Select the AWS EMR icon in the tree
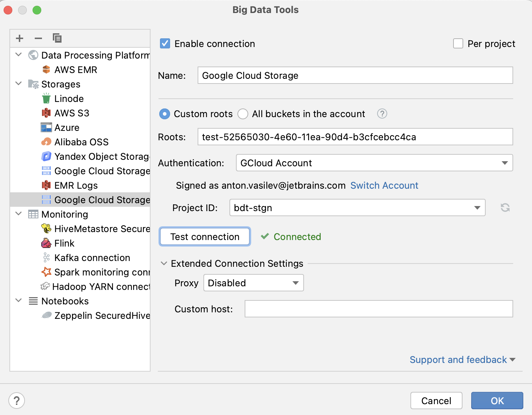 [47, 69]
